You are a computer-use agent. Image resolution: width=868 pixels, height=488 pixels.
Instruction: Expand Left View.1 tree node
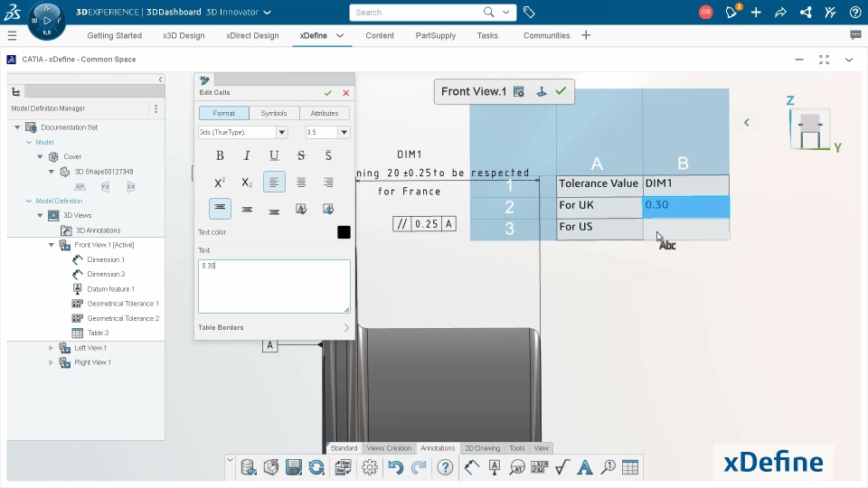[51, 348]
